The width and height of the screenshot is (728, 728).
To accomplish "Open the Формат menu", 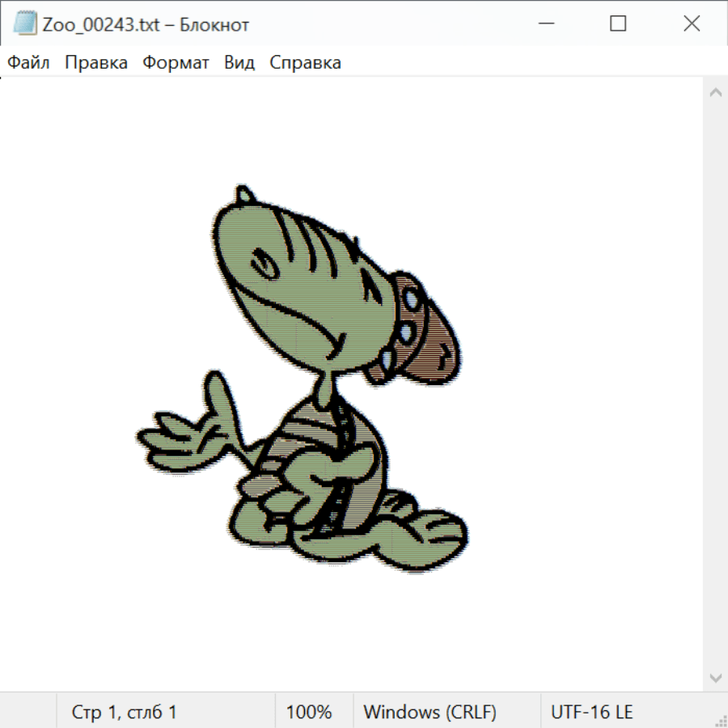I will [x=176, y=63].
